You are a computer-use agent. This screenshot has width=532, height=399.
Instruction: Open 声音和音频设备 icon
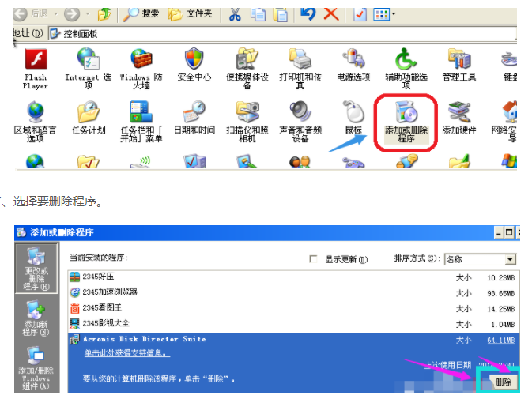coord(300,114)
